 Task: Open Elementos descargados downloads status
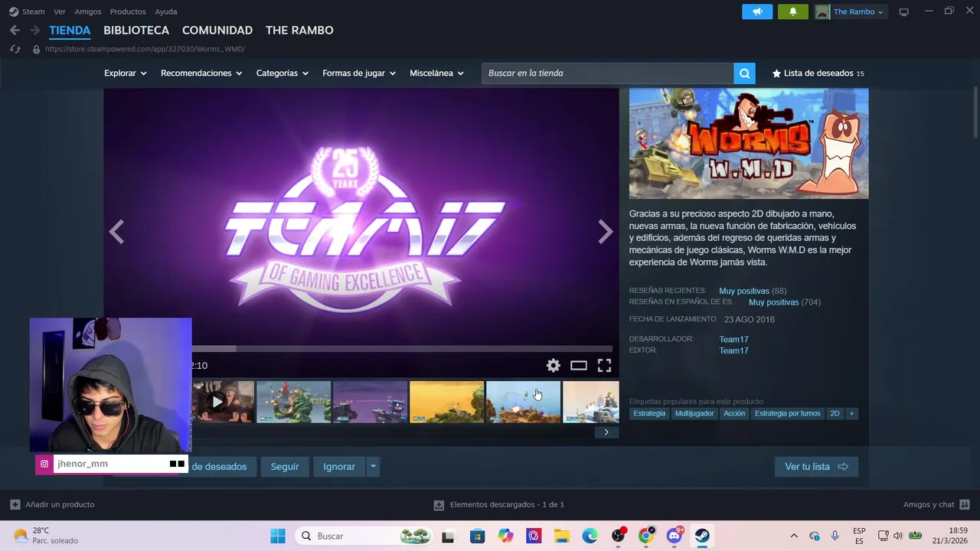498,504
